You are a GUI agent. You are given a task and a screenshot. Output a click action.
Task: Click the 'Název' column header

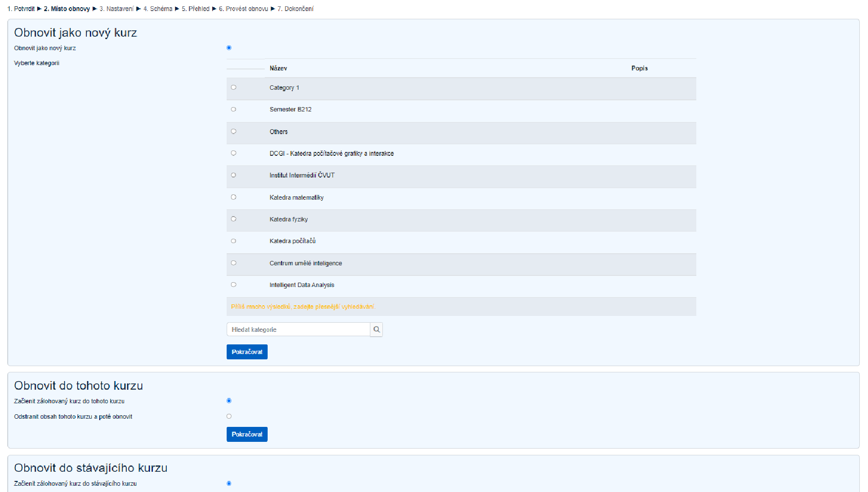coord(278,68)
